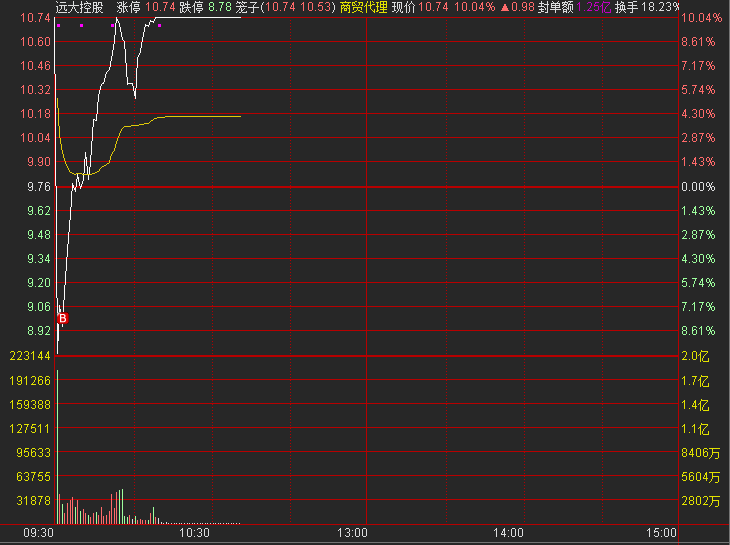The width and height of the screenshot is (730, 545).
Task: Click the 换手 18.23% turnover rate
Action: (x=647, y=7)
